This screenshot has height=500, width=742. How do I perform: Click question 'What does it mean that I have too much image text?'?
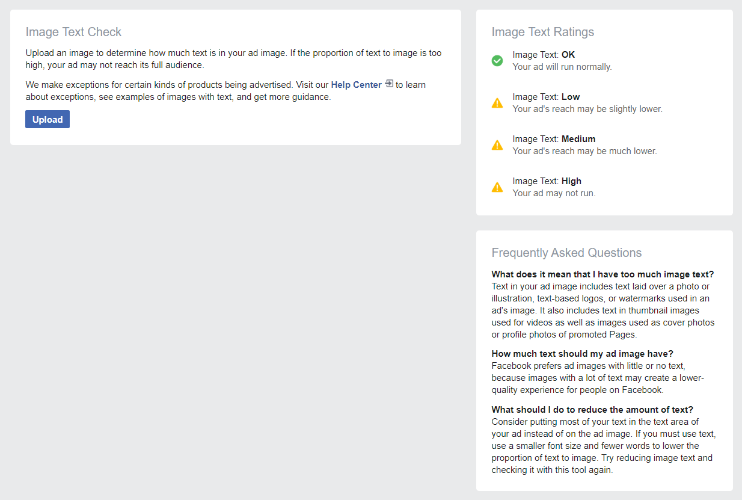[602, 274]
